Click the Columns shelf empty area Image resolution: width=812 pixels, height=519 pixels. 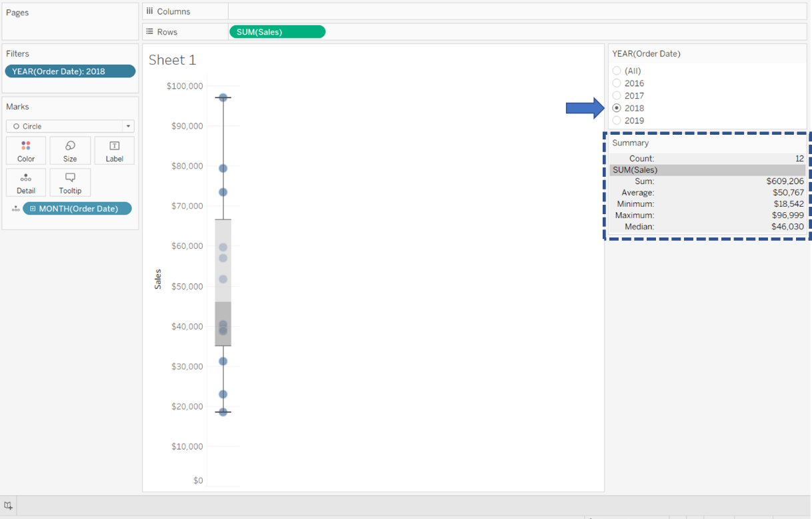tap(517, 11)
